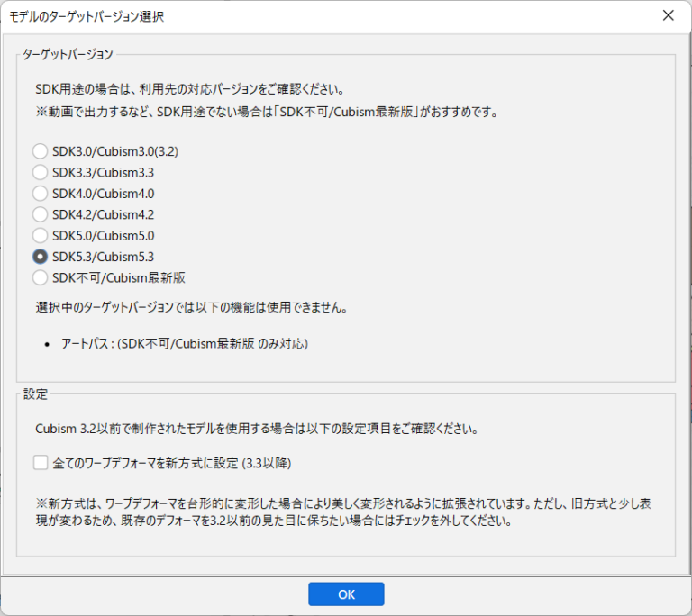Screen dimensions: 692x616
Task: Pick the SDK4.0/Cubism4.0 radio button
Action: tap(41, 193)
